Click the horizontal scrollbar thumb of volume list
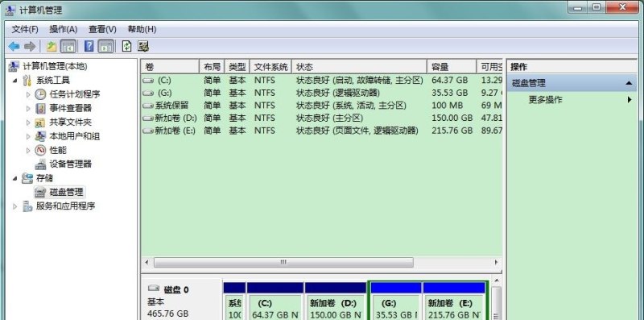Viewport: 644px width, 320px height. pyautogui.click(x=283, y=263)
